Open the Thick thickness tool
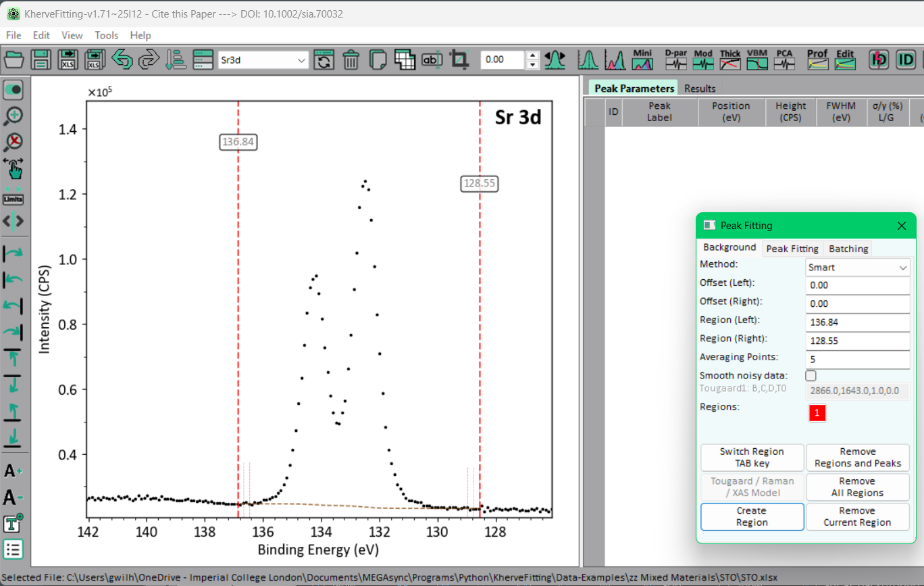This screenshot has height=586, width=924. [x=730, y=59]
